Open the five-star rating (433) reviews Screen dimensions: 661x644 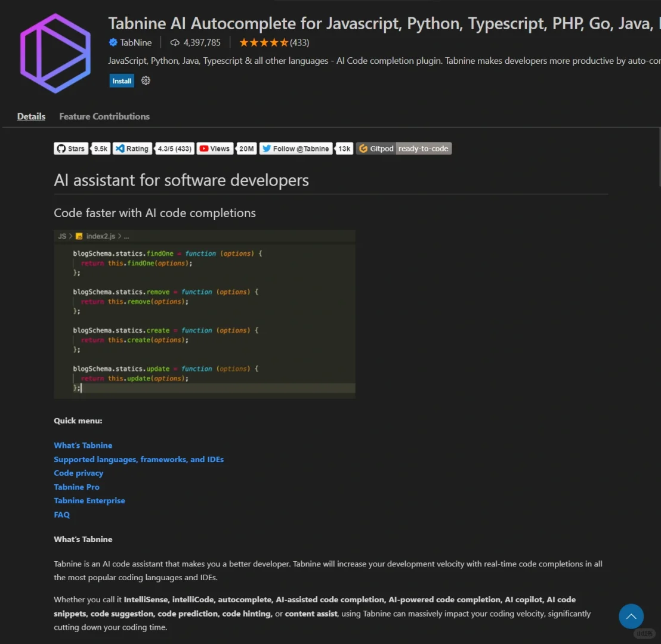coord(274,42)
